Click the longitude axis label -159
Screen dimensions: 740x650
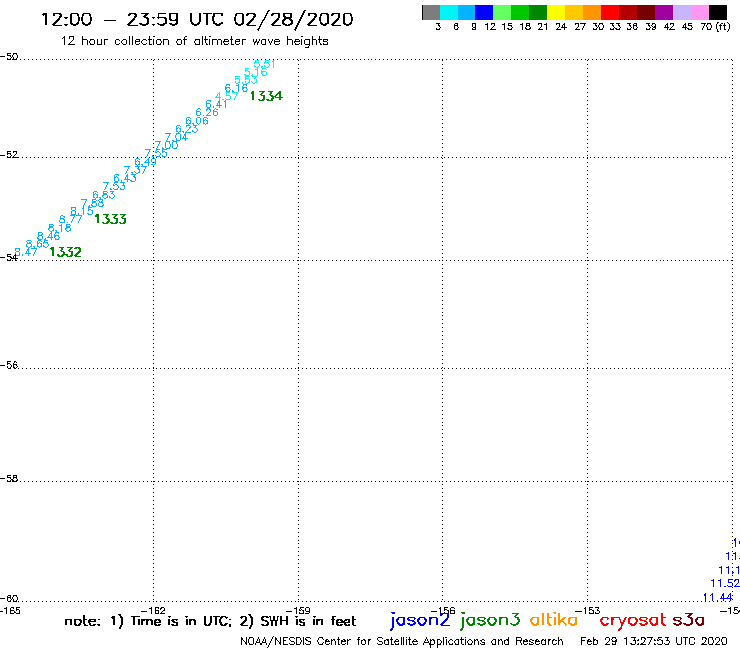point(298,611)
